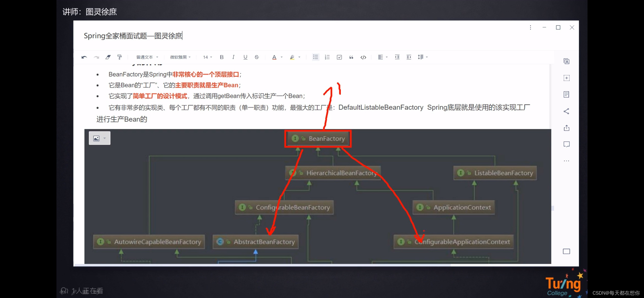This screenshot has width=644, height=298.
Task: Open the highlight color dropdown arrow
Action: [299, 57]
